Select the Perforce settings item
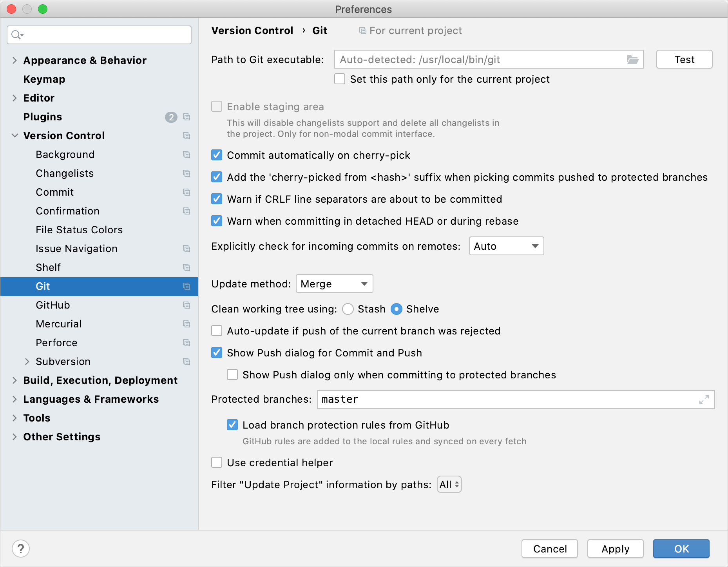The height and width of the screenshot is (567, 728). coord(56,343)
